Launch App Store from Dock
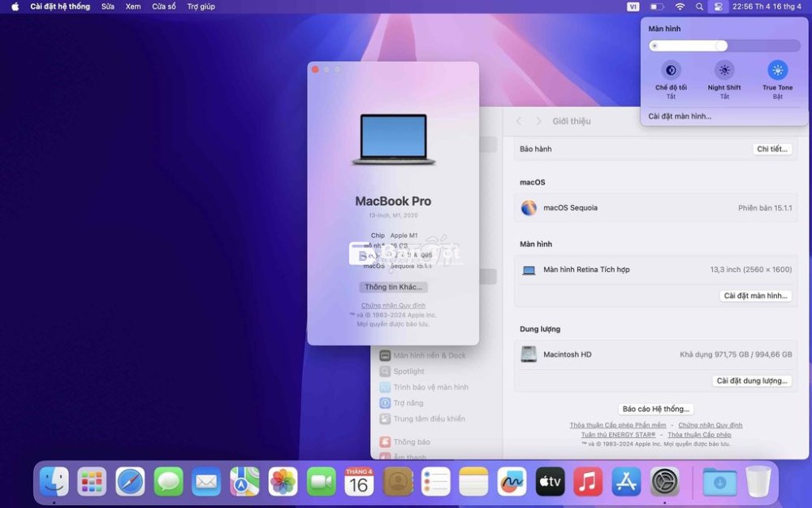 (x=626, y=481)
